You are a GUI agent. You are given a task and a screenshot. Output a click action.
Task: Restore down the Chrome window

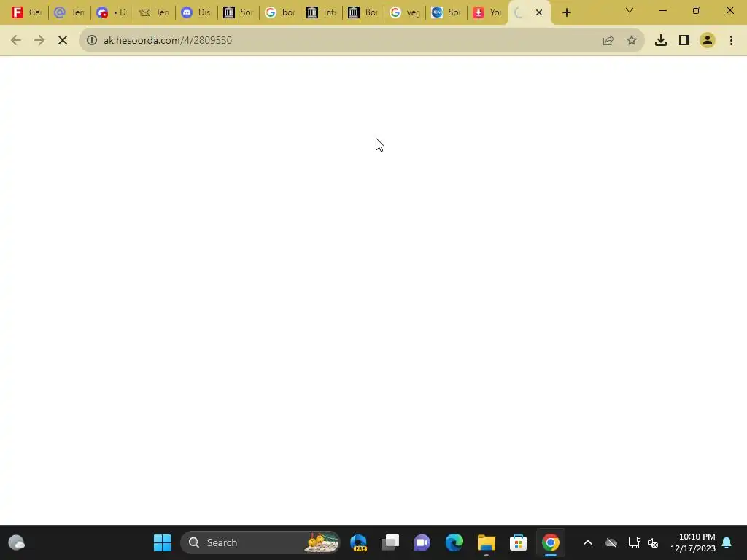pos(697,10)
